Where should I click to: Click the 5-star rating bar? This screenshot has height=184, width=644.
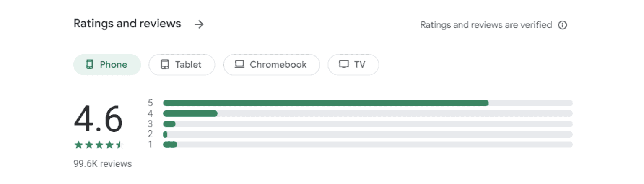[x=368, y=103]
